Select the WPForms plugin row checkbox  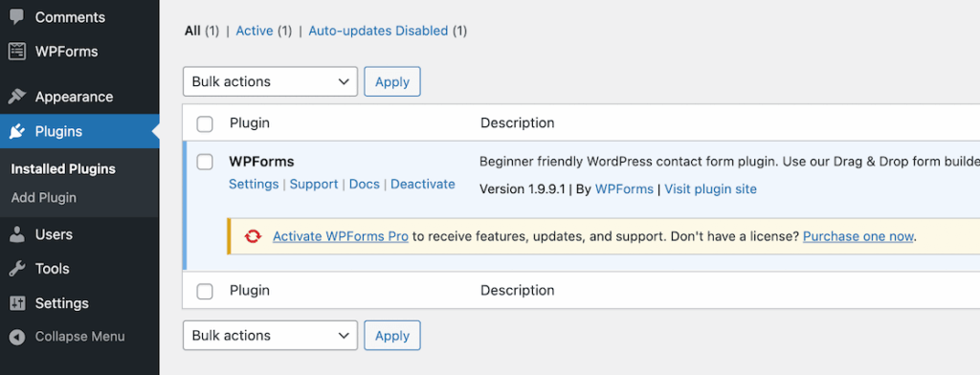click(205, 162)
